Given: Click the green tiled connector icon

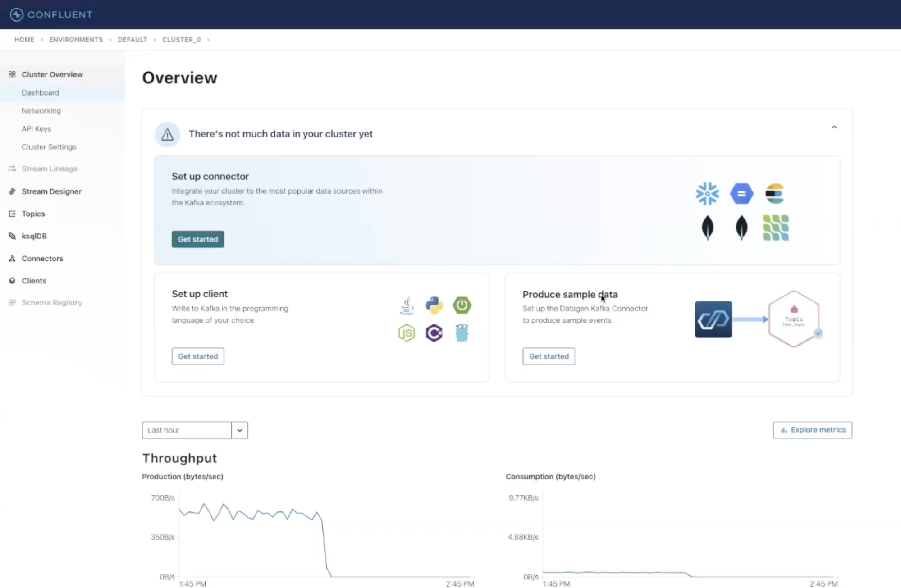Looking at the screenshot, I should point(776,228).
